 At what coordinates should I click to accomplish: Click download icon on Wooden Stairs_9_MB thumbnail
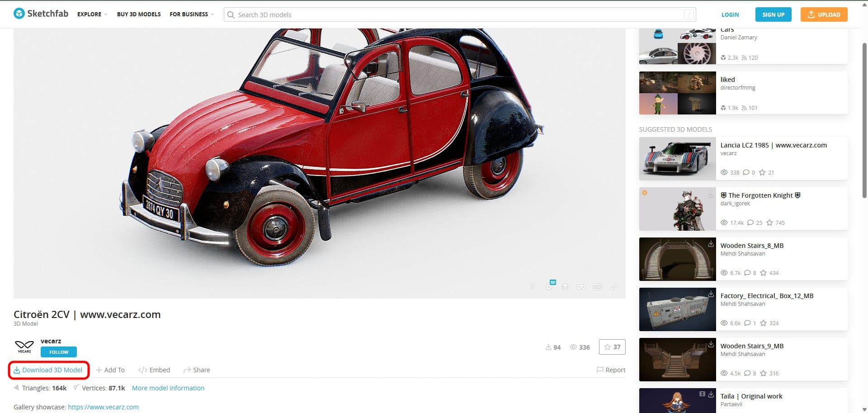(711, 344)
